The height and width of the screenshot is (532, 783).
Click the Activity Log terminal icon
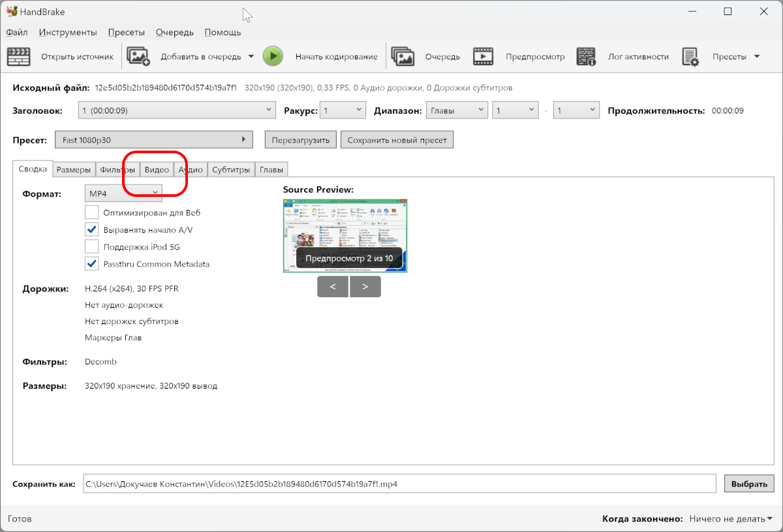click(x=586, y=57)
